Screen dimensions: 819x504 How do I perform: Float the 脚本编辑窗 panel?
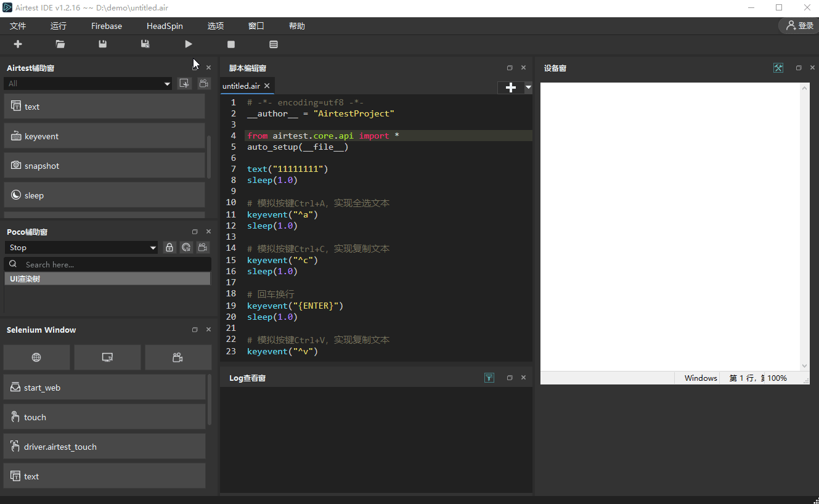pyautogui.click(x=510, y=68)
